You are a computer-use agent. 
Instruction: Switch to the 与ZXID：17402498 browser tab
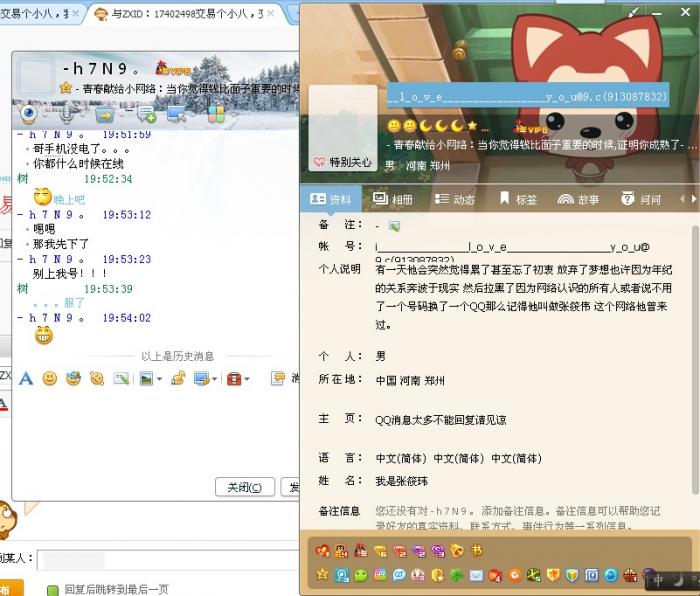[x=186, y=14]
